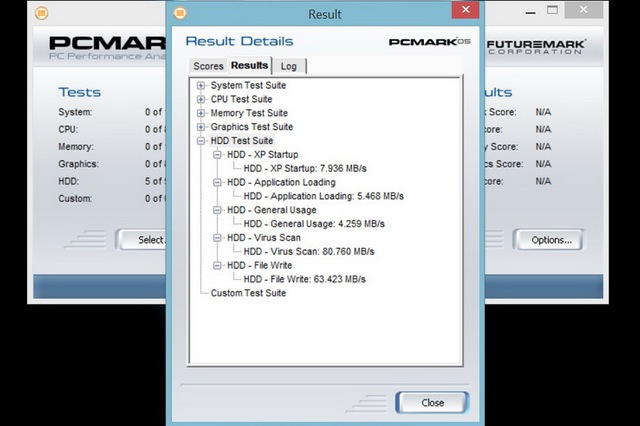Select the CPU Test Suite label

click(x=241, y=99)
